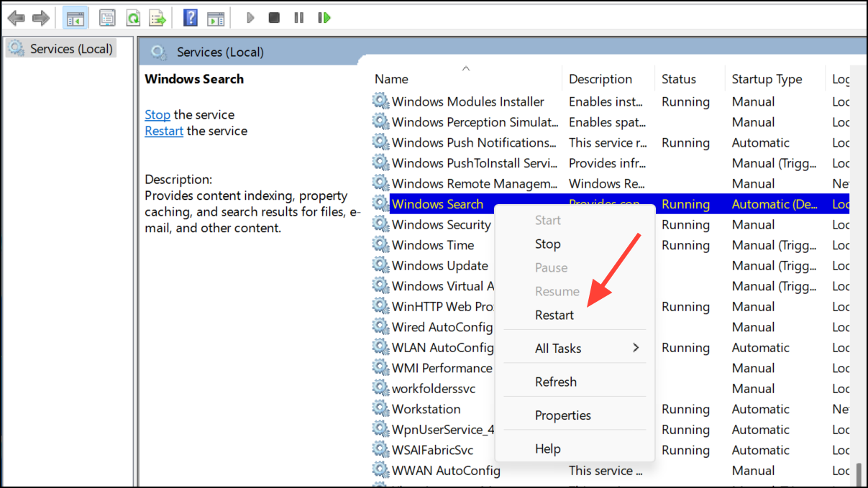Click the Forward arrow toolbar icon
This screenshot has width=868, height=488.
click(41, 17)
